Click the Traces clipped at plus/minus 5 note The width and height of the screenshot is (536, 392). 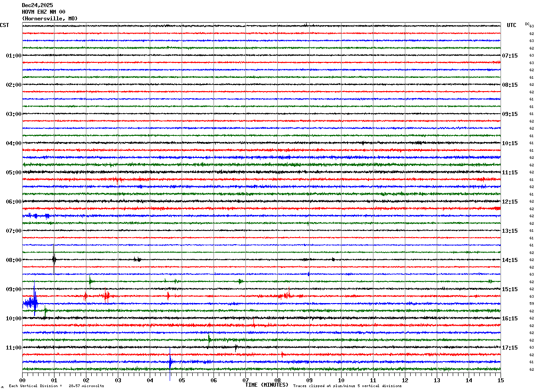347,386
